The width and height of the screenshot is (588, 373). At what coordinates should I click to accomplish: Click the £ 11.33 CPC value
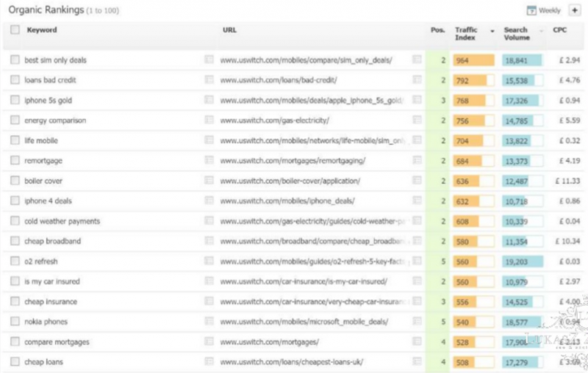coord(567,181)
